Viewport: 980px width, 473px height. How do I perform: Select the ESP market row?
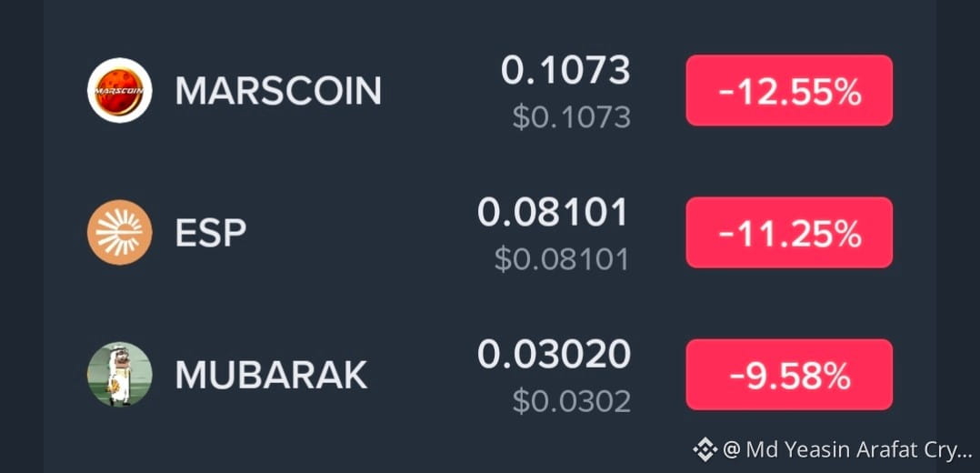[x=490, y=233]
